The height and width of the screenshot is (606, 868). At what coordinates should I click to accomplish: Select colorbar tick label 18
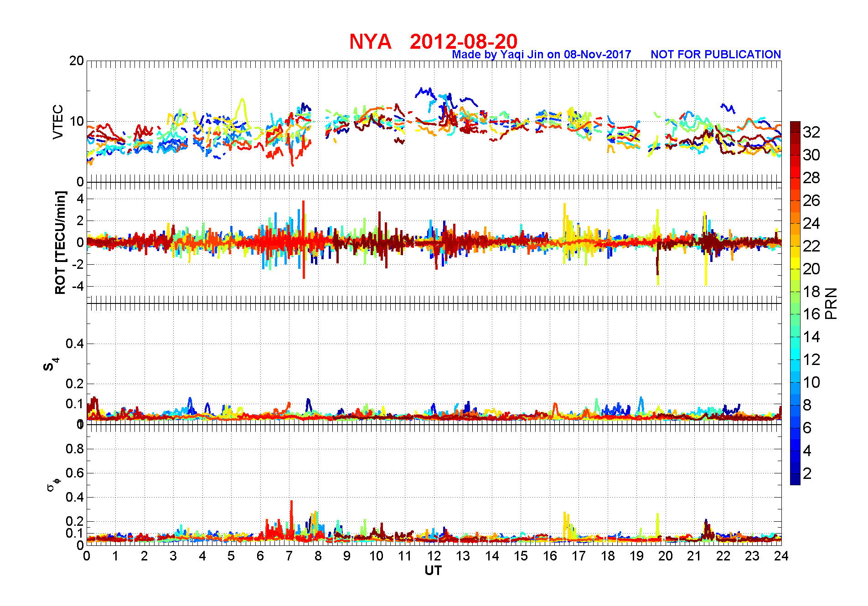pyautogui.click(x=811, y=292)
